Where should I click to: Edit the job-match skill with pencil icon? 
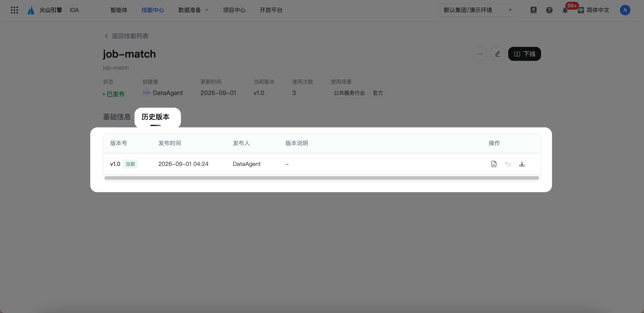497,54
